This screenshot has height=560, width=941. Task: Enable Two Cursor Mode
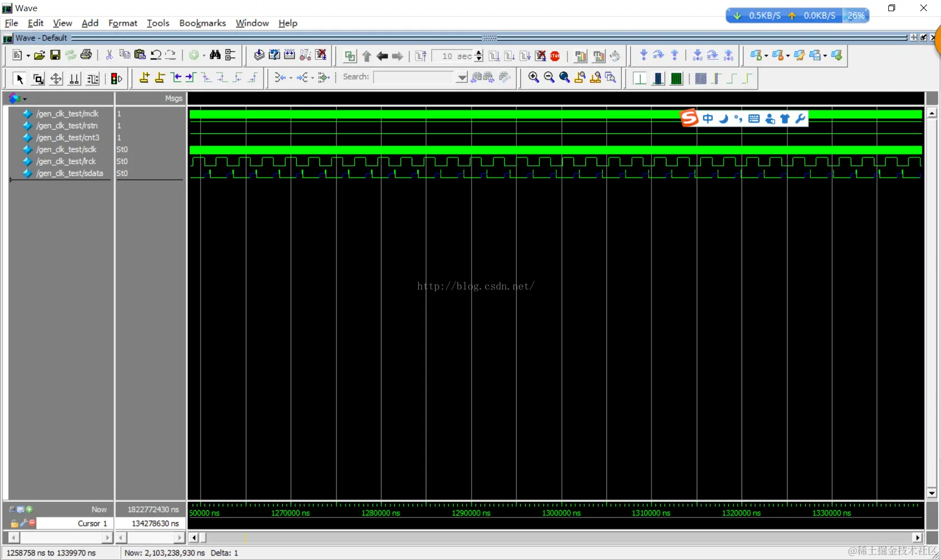click(74, 78)
